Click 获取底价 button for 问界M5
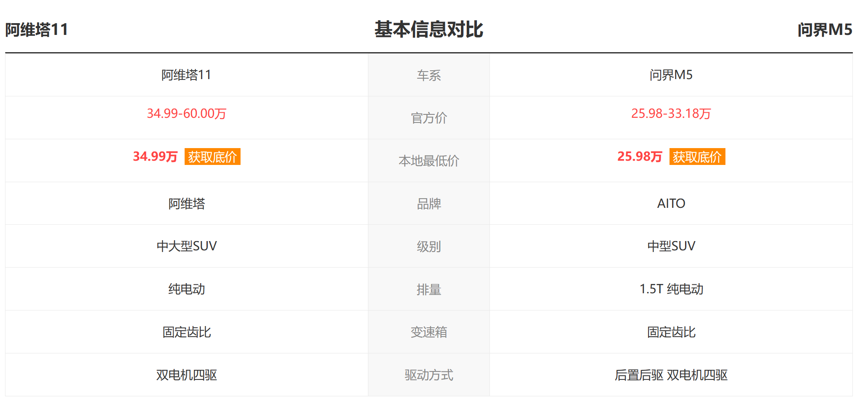Screen dimensions: 868x406 [x=697, y=157]
